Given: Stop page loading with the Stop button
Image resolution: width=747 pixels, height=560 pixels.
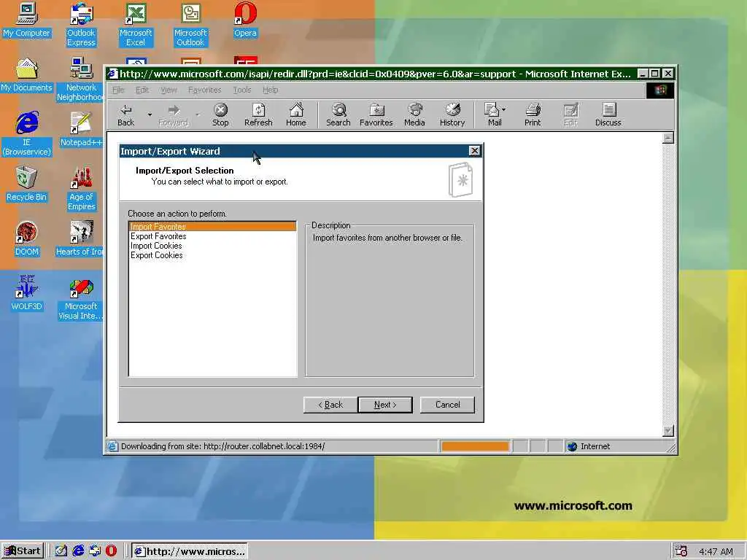Looking at the screenshot, I should click(220, 115).
